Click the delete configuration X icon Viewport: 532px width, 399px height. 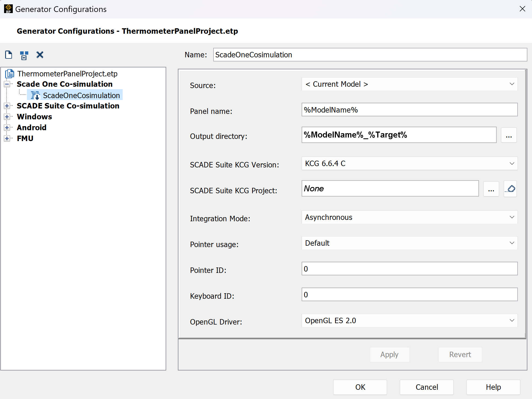coord(40,55)
